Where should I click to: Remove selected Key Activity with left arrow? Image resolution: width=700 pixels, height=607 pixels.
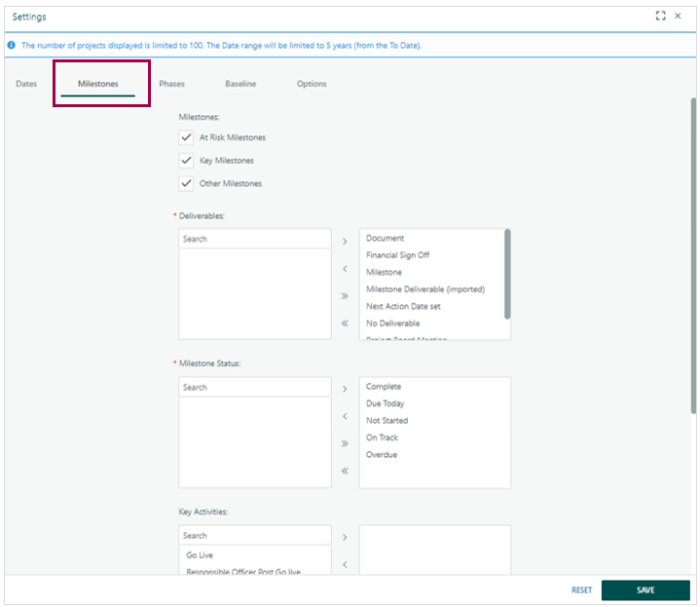(x=345, y=564)
